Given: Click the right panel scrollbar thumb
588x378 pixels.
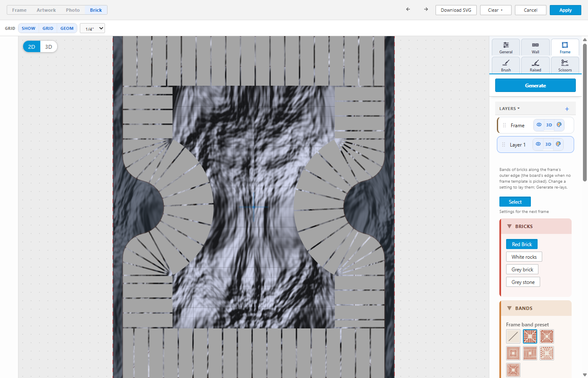Looking at the screenshot, I should click(x=585, y=112).
